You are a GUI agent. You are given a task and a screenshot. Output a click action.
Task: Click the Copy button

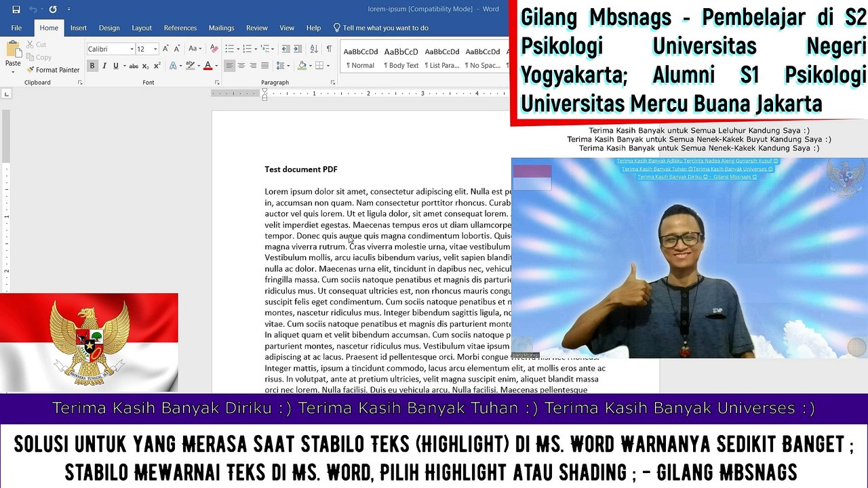pyautogui.click(x=38, y=58)
